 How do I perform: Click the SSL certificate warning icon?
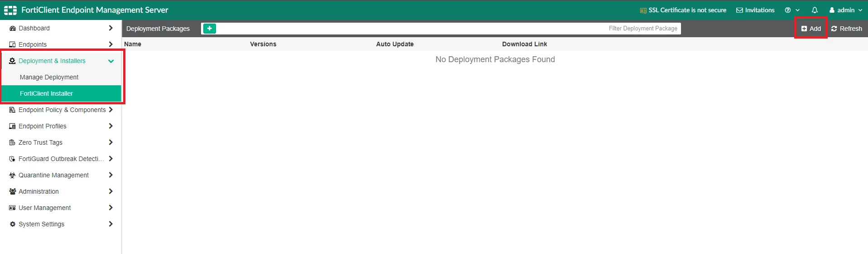(x=643, y=10)
